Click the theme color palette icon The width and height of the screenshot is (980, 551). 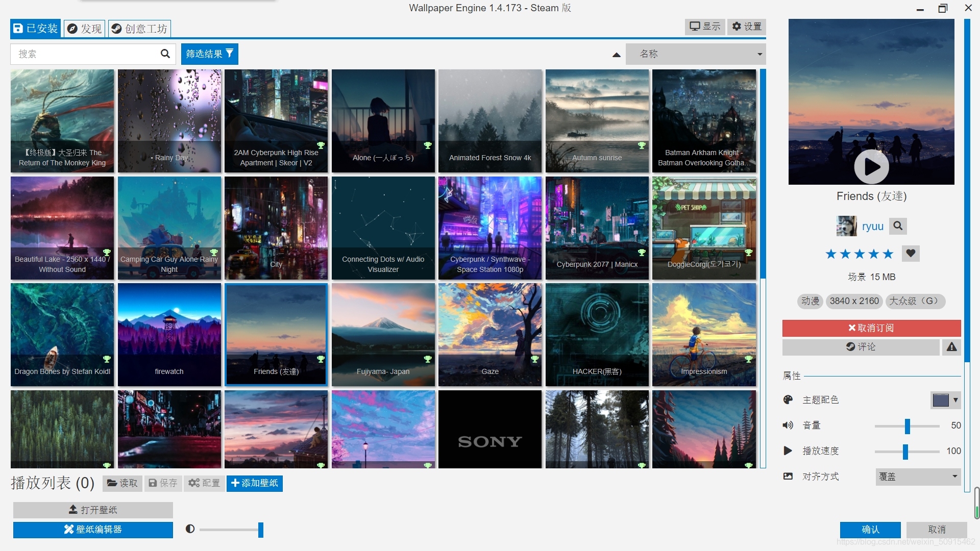coord(788,400)
